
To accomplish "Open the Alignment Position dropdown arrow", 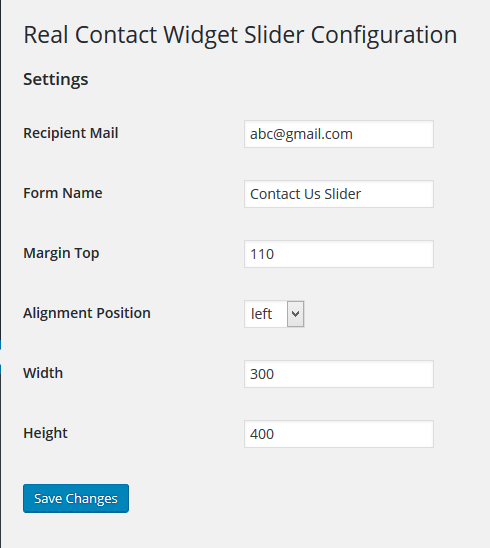I will coord(295,314).
